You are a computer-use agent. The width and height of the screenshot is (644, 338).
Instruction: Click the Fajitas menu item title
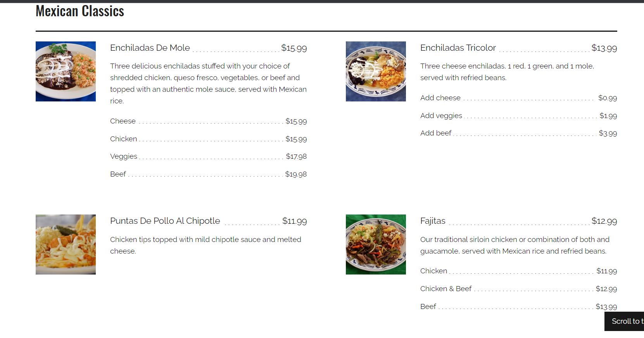pyautogui.click(x=433, y=221)
